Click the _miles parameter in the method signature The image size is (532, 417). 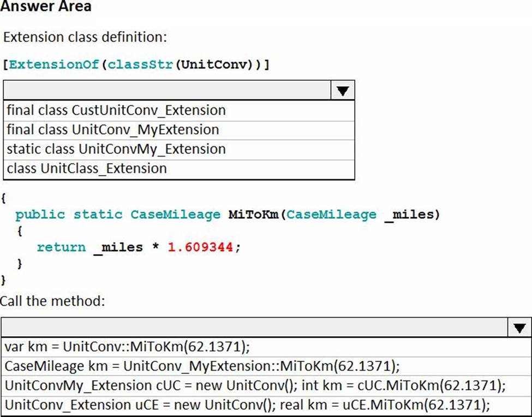coord(409,214)
